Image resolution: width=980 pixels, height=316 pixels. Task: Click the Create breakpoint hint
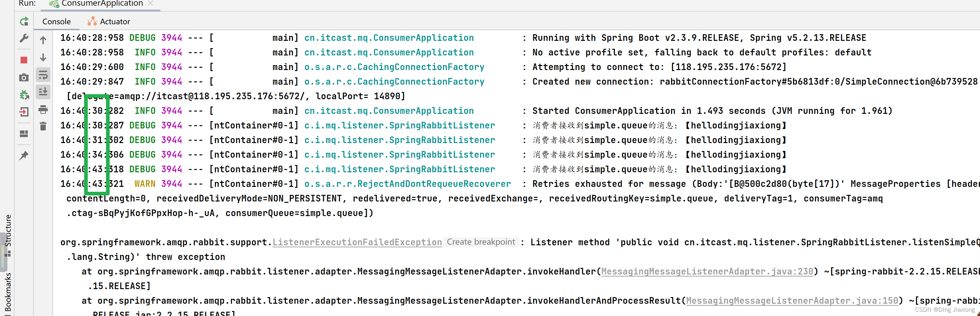[x=480, y=242]
